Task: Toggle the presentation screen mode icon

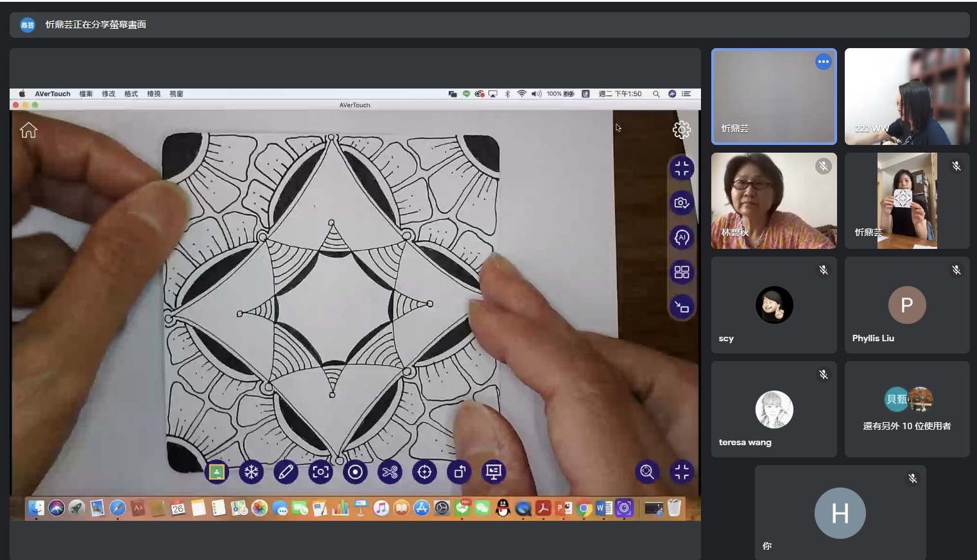Action: coord(494,473)
